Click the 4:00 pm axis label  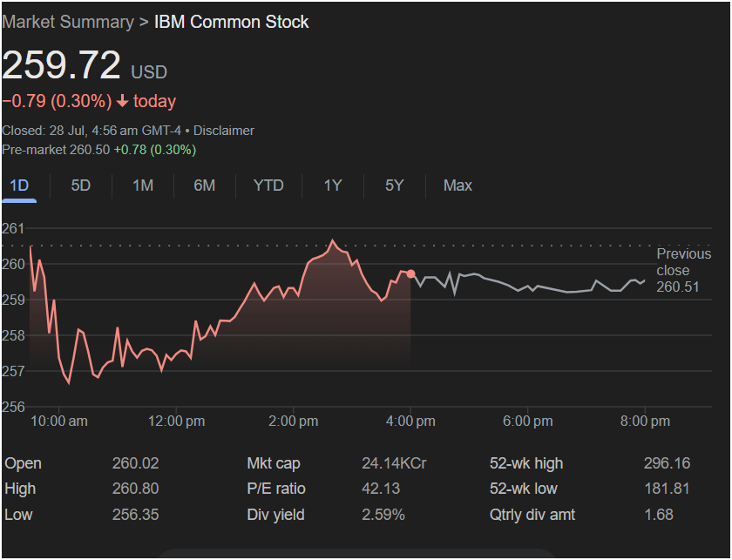click(x=410, y=422)
